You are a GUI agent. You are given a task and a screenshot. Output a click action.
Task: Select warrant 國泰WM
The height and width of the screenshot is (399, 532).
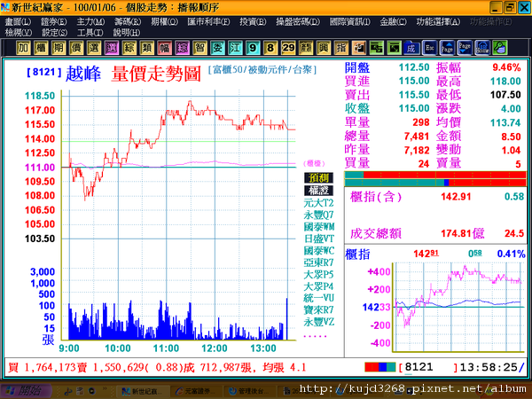coord(319,227)
